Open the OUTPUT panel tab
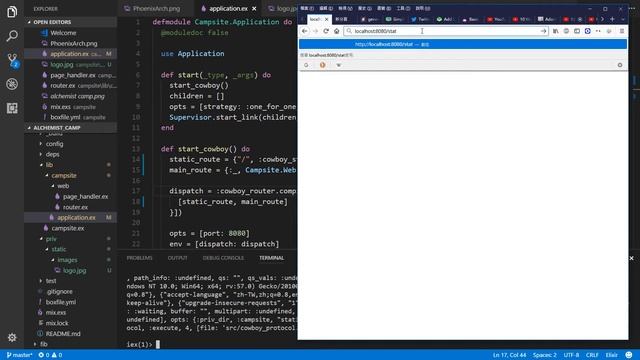Image resolution: width=640 pixels, height=360 pixels. (x=177, y=258)
